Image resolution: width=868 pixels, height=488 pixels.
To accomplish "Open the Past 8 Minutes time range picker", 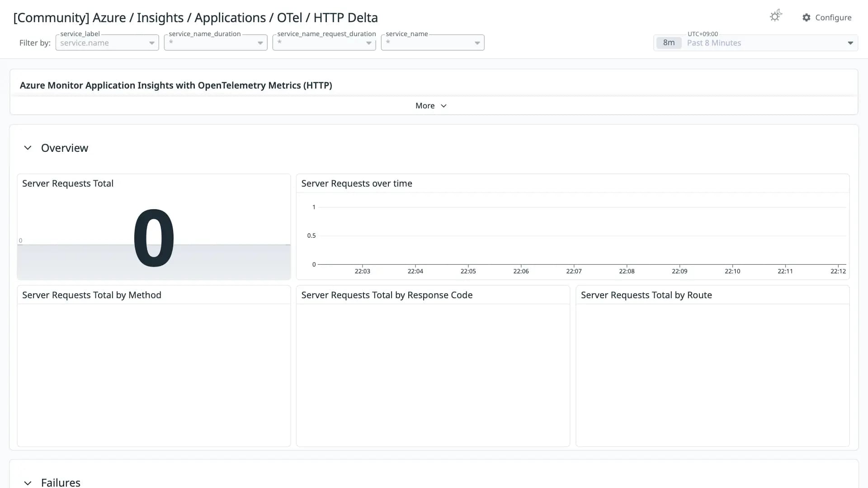I will (755, 43).
